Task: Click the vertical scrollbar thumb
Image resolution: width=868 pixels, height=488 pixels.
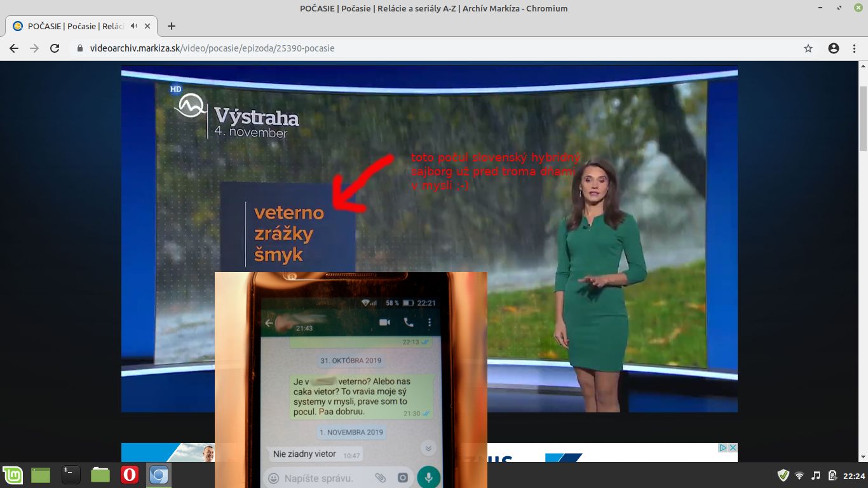Action: (x=863, y=119)
